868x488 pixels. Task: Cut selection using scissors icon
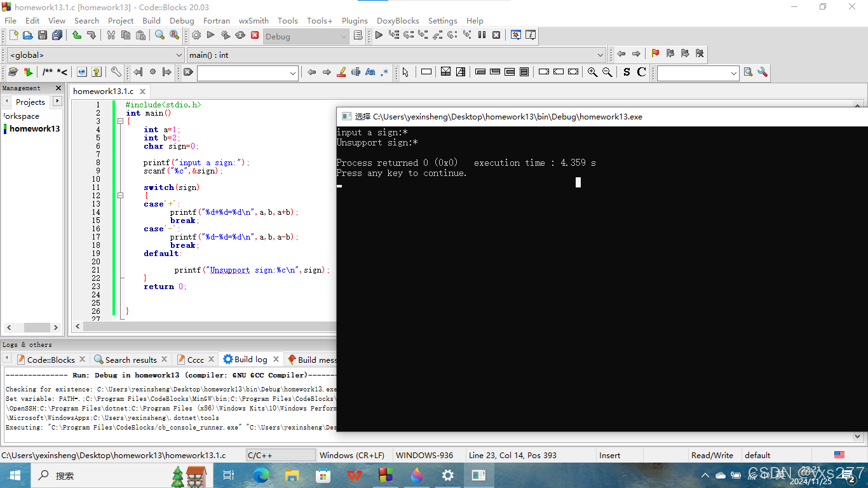[x=111, y=36]
